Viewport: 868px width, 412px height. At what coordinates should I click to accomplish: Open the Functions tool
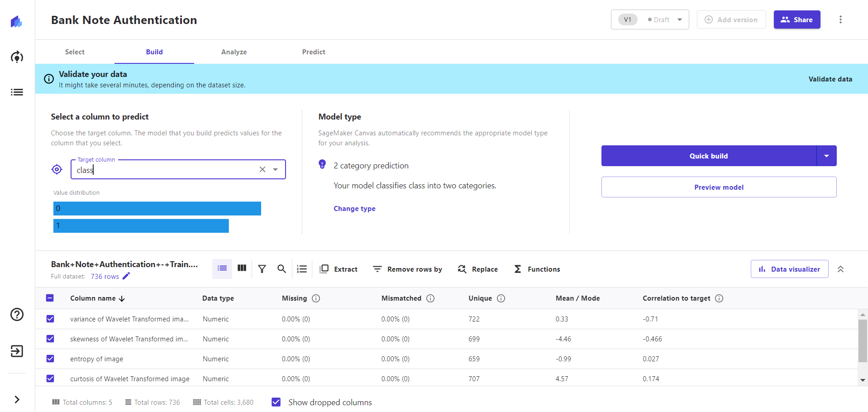pos(537,268)
